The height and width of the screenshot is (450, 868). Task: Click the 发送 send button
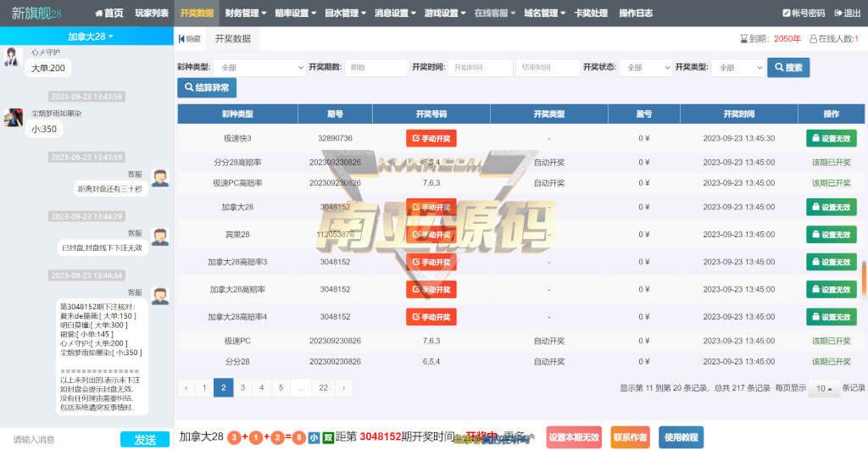[145, 439]
